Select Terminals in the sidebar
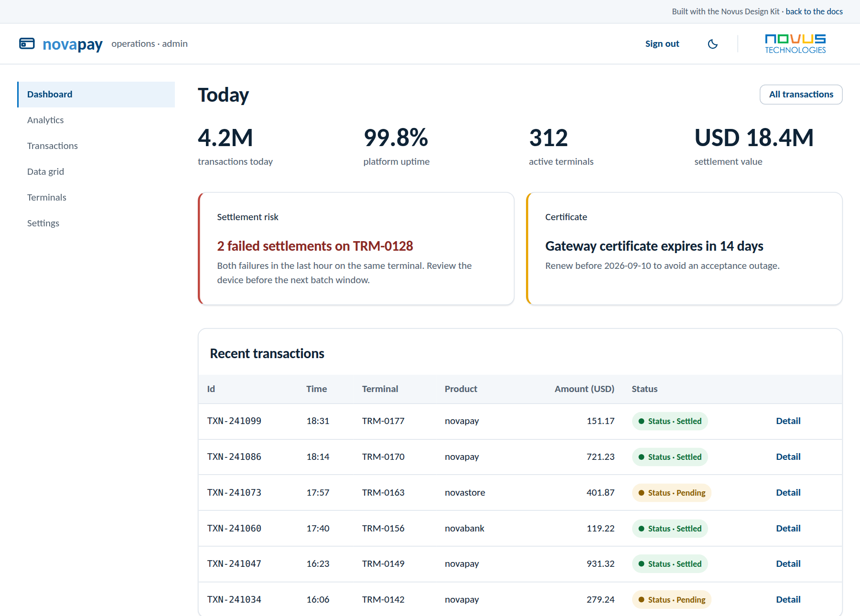 96,198
